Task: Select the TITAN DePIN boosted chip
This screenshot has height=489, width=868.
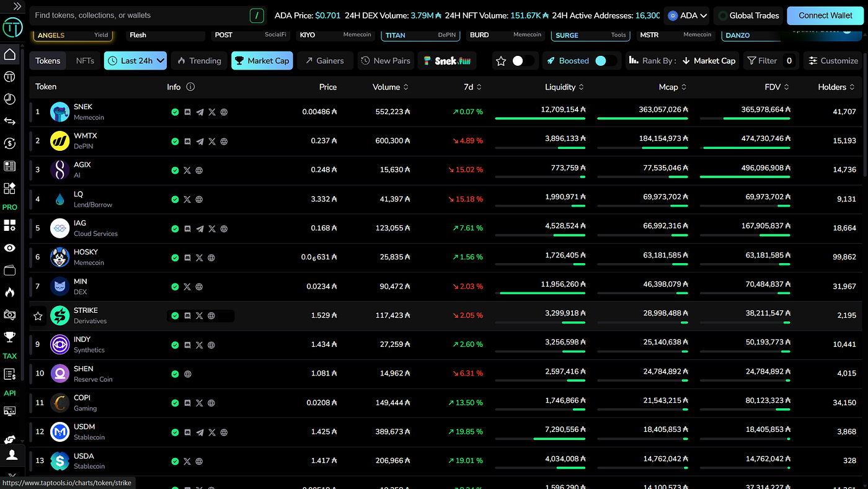Action: [420, 35]
